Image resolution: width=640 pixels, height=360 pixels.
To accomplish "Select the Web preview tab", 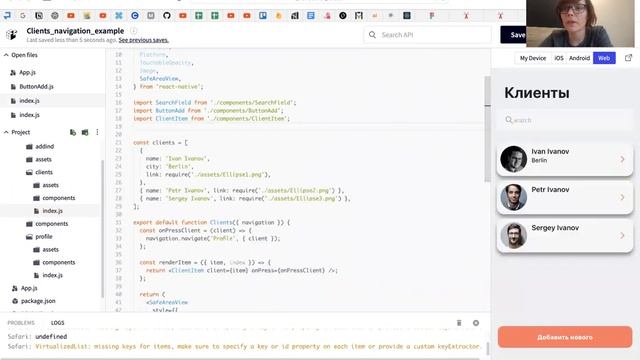I will (x=604, y=58).
